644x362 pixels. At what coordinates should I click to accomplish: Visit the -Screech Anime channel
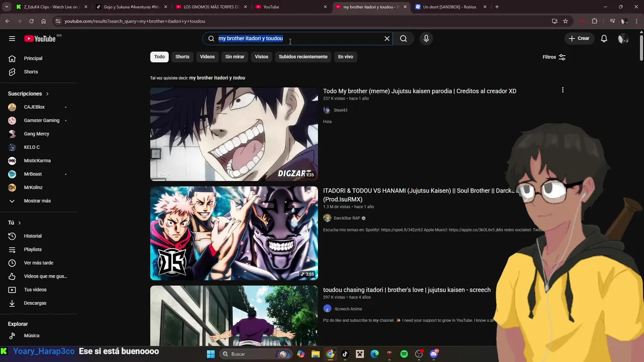(348, 309)
